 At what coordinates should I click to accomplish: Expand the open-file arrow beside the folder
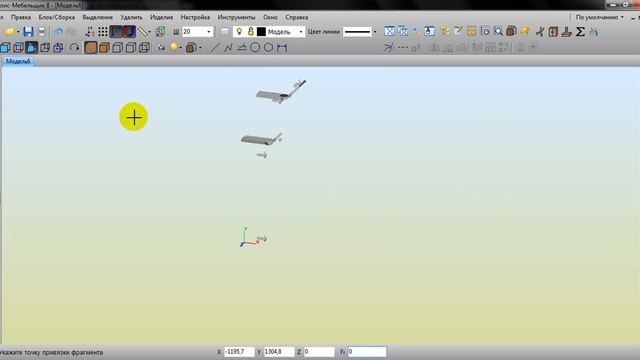click(x=18, y=32)
